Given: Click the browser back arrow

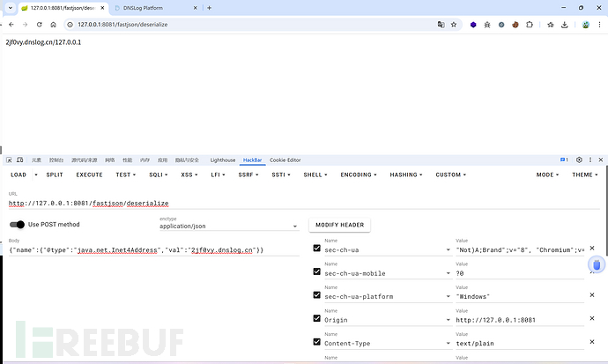Looking at the screenshot, I should pos(11,25).
